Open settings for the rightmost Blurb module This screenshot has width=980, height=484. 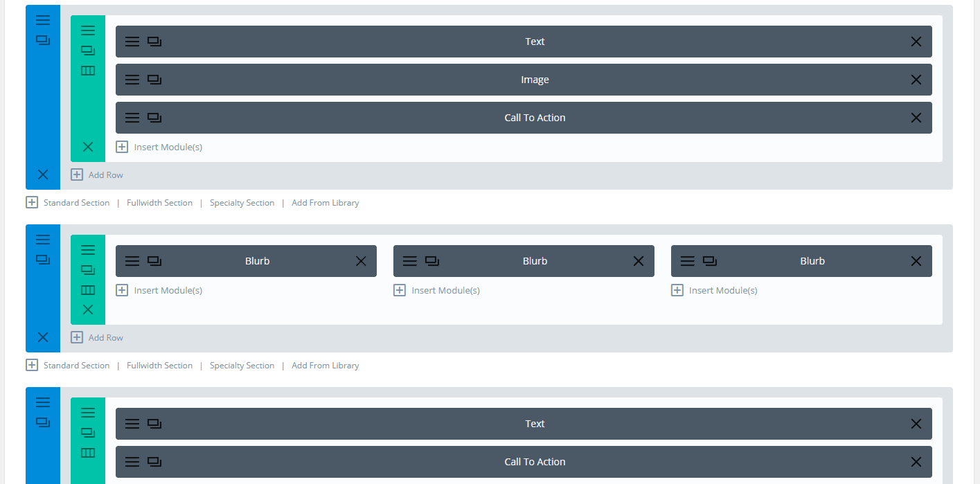[687, 261]
